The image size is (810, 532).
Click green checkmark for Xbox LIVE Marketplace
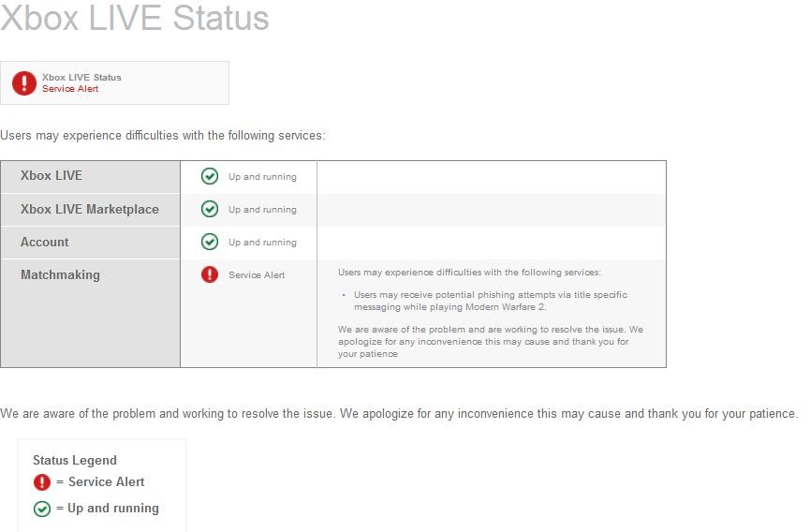tap(210, 209)
